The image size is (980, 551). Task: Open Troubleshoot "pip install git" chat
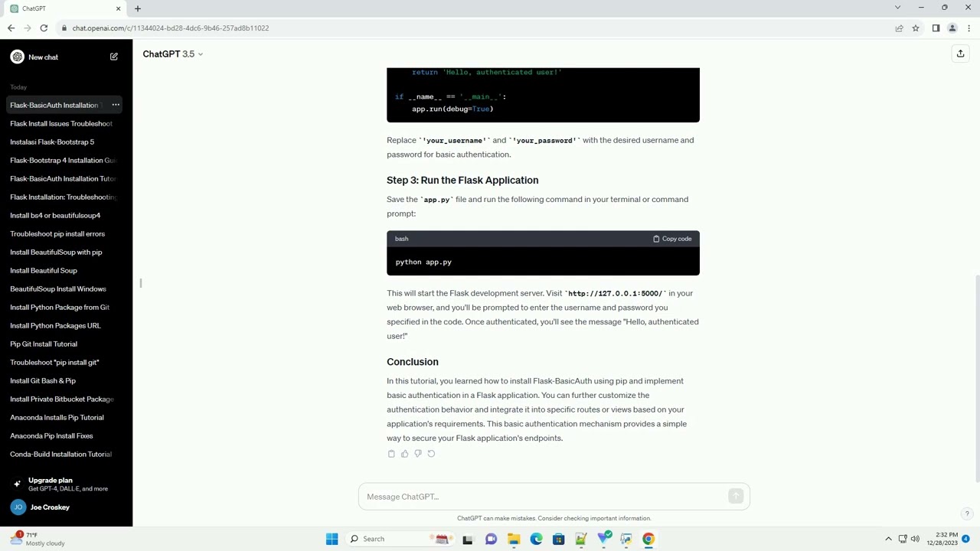coord(54,362)
